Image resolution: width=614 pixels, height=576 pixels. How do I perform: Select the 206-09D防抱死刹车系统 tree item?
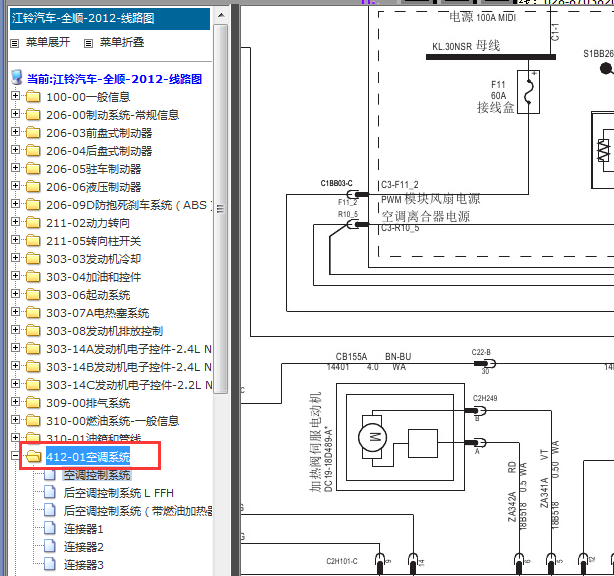129,205
